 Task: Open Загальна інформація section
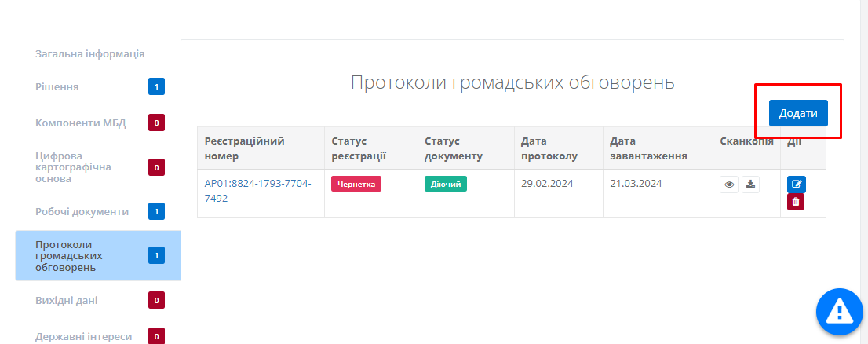[x=89, y=54]
